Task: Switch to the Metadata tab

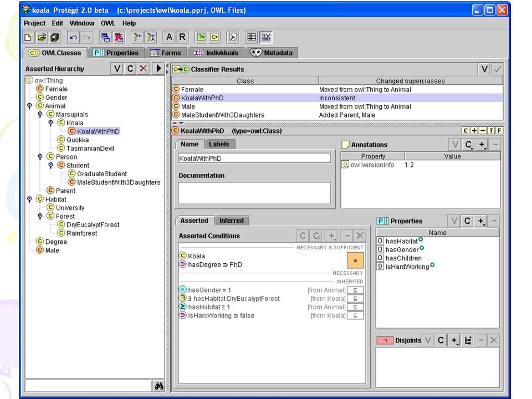Action: 272,53
